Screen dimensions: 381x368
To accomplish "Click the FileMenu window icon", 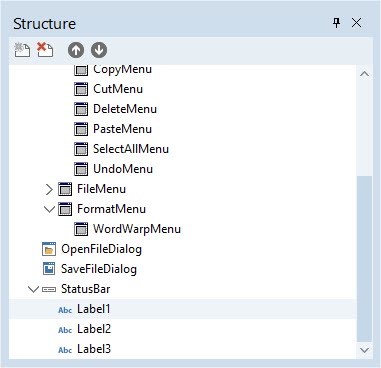I will (65, 189).
